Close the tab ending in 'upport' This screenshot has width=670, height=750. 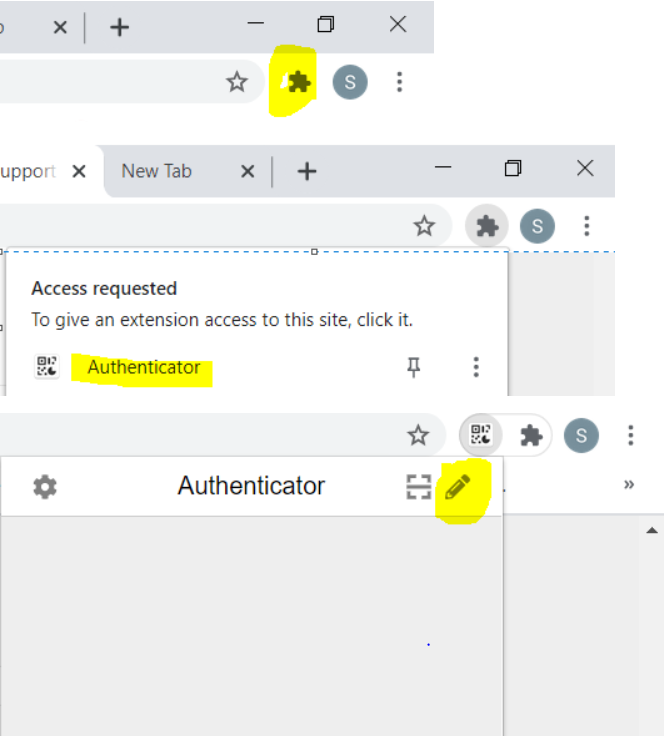pyautogui.click(x=79, y=171)
